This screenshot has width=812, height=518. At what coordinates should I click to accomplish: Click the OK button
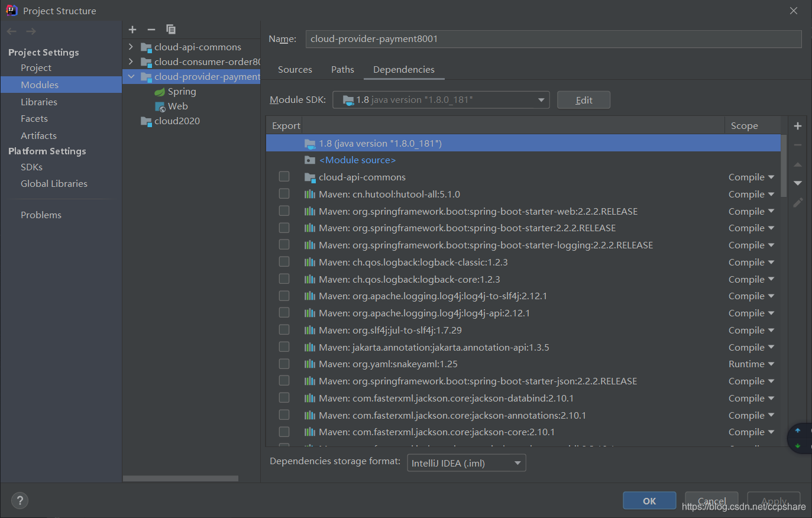(649, 501)
